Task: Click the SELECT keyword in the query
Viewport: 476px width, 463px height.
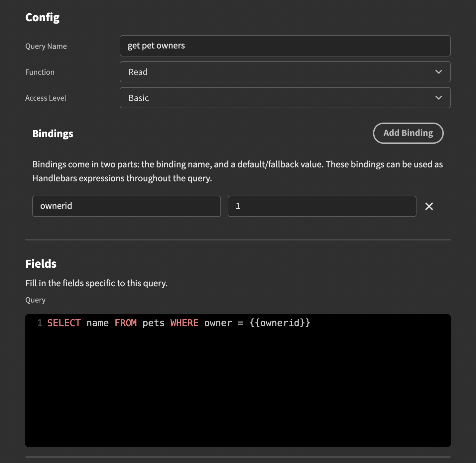Action: point(64,323)
